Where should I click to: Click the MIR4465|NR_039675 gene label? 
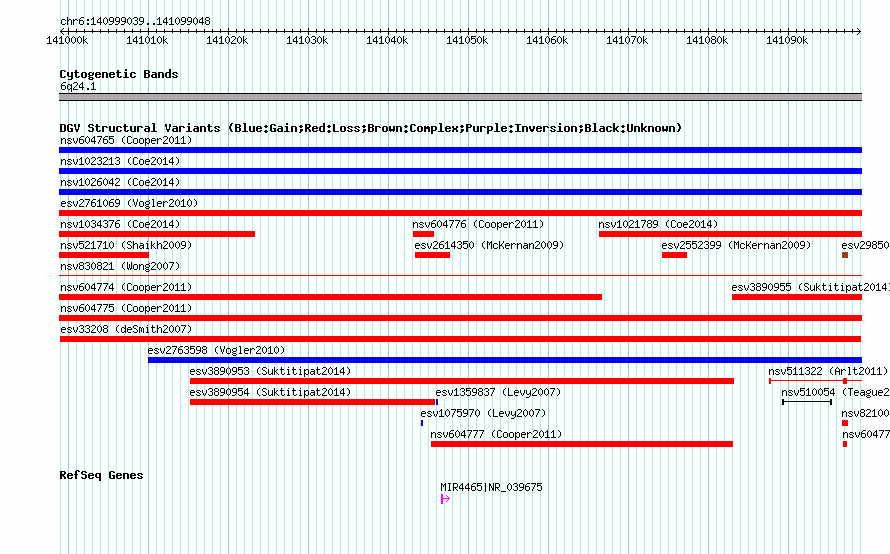tap(492, 487)
